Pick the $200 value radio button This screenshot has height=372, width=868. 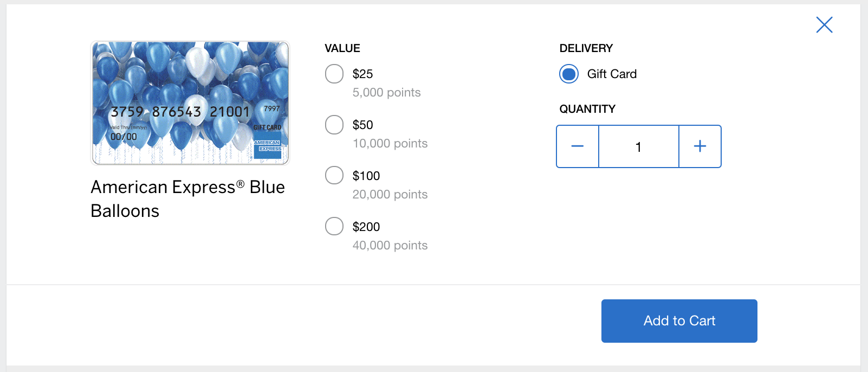coord(334,226)
